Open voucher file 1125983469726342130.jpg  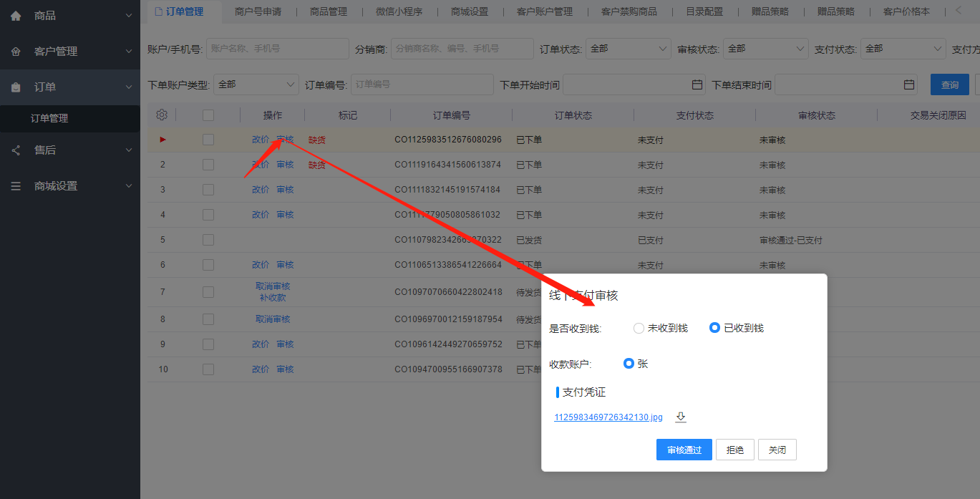[608, 417]
